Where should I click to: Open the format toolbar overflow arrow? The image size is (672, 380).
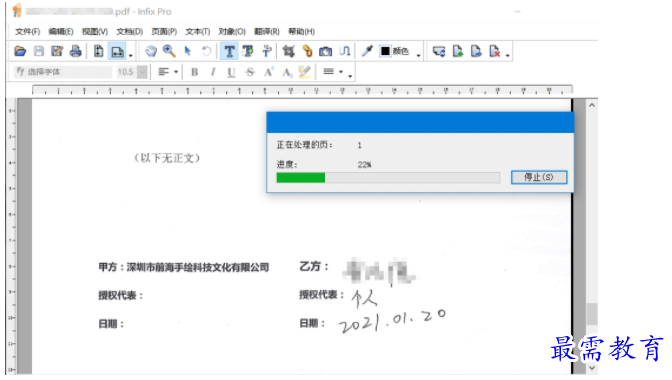pyautogui.click(x=350, y=76)
